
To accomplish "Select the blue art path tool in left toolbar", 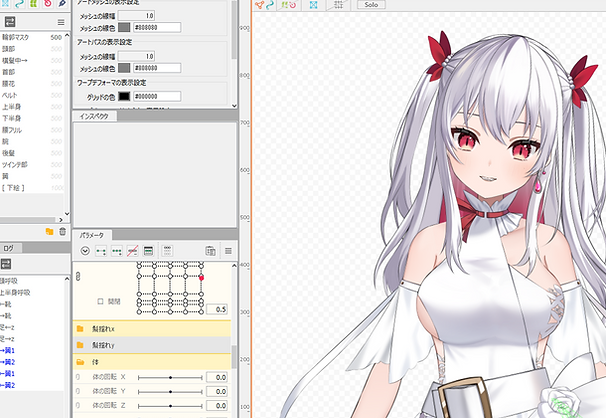I will pyautogui.click(x=19, y=3).
